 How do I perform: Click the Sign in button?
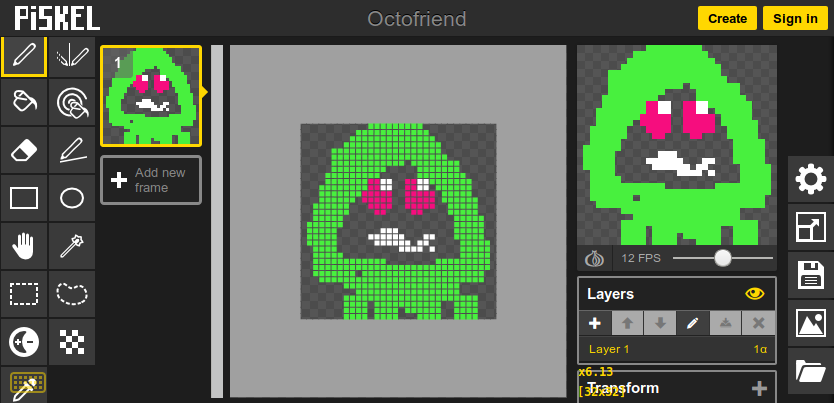tap(795, 18)
